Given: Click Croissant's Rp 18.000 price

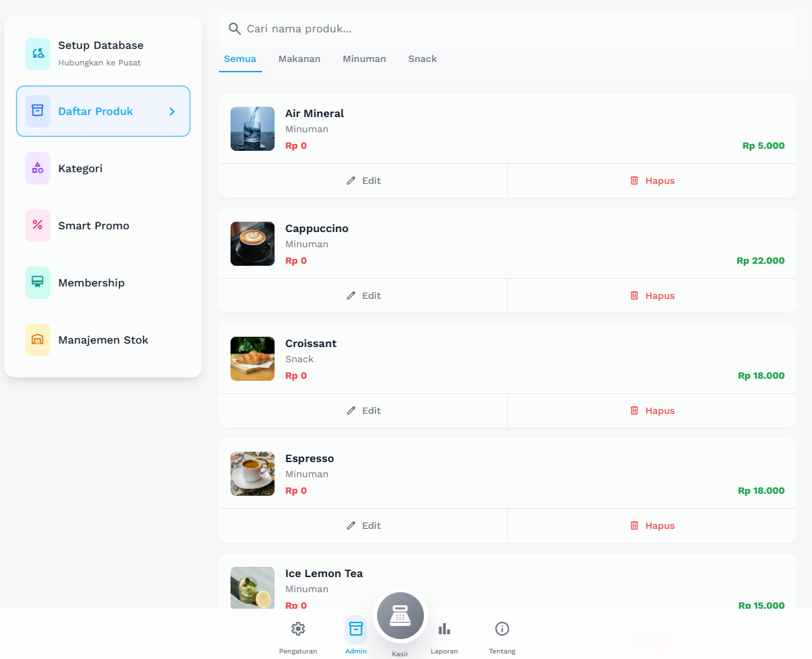Looking at the screenshot, I should (761, 375).
